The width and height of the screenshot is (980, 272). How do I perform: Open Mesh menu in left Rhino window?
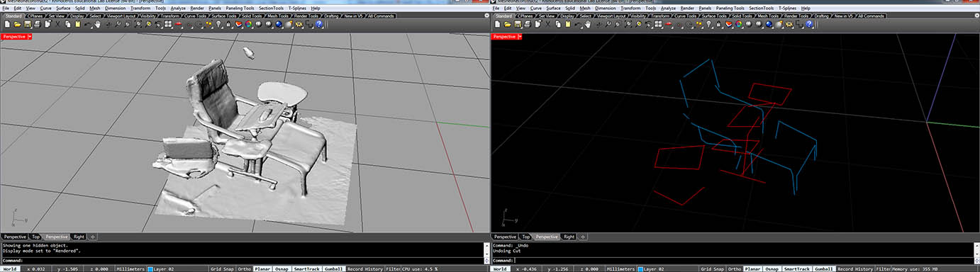pos(95,8)
